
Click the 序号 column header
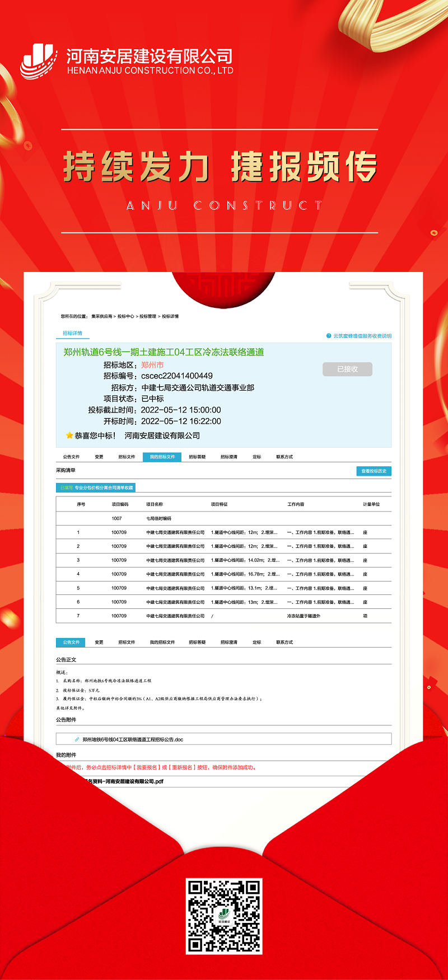pos(81,504)
